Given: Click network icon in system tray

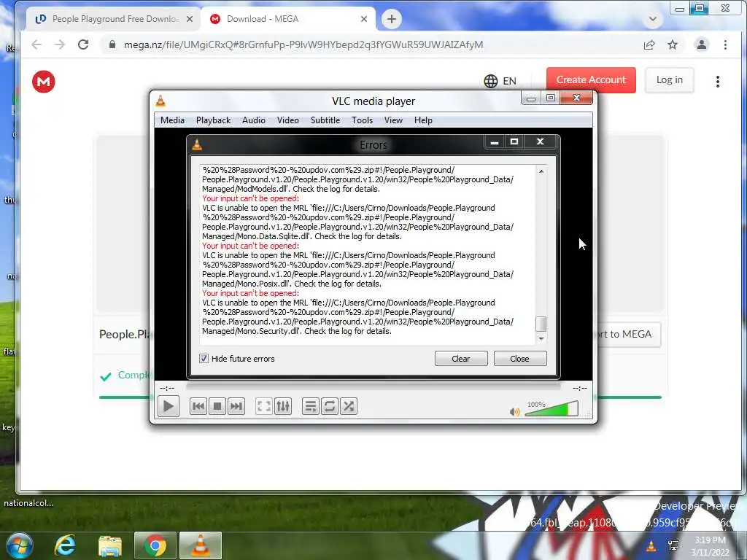Looking at the screenshot, I should point(673,545).
